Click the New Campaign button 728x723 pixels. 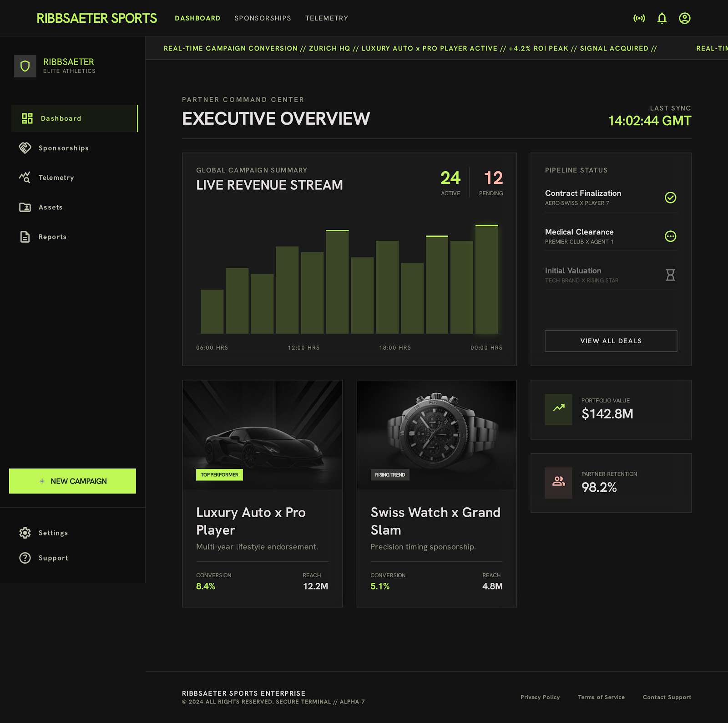click(72, 481)
